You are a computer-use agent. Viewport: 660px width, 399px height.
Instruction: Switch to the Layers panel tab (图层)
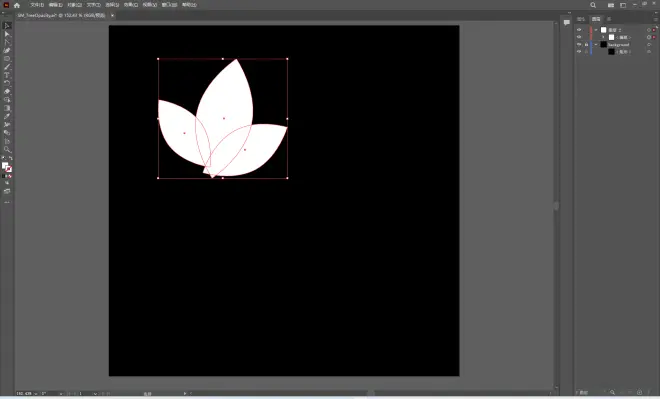click(596, 19)
